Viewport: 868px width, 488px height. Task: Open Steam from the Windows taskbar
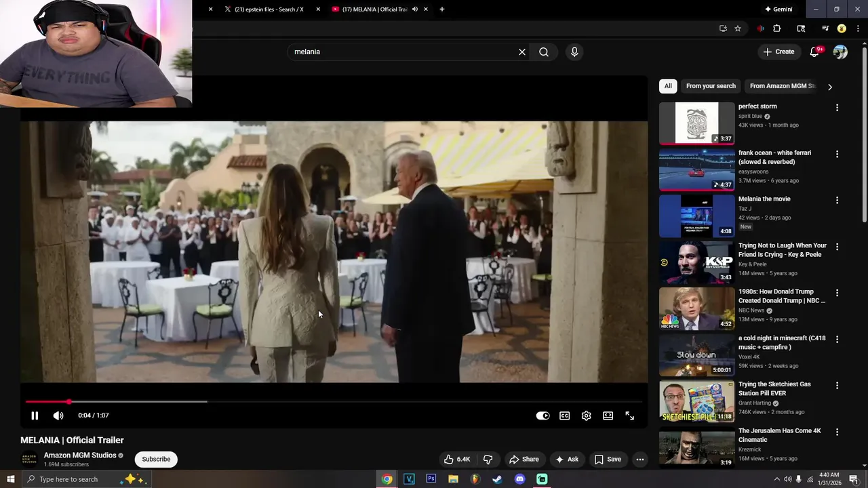(497, 479)
